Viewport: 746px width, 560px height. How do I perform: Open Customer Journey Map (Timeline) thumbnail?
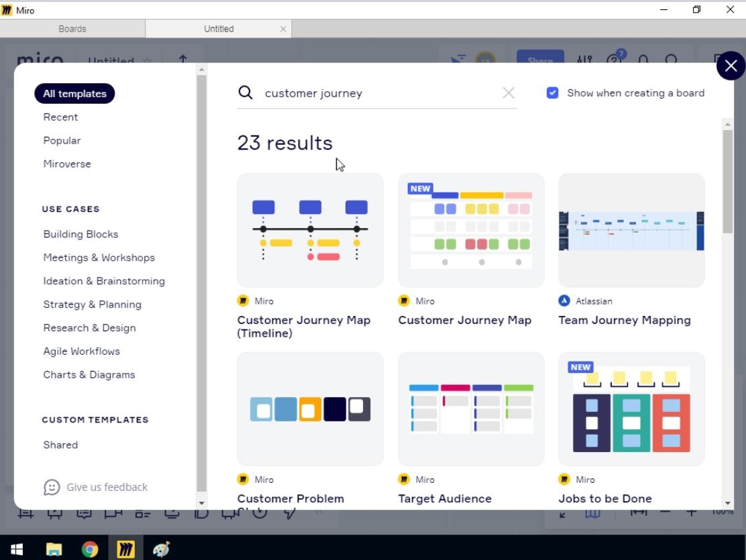(x=310, y=230)
